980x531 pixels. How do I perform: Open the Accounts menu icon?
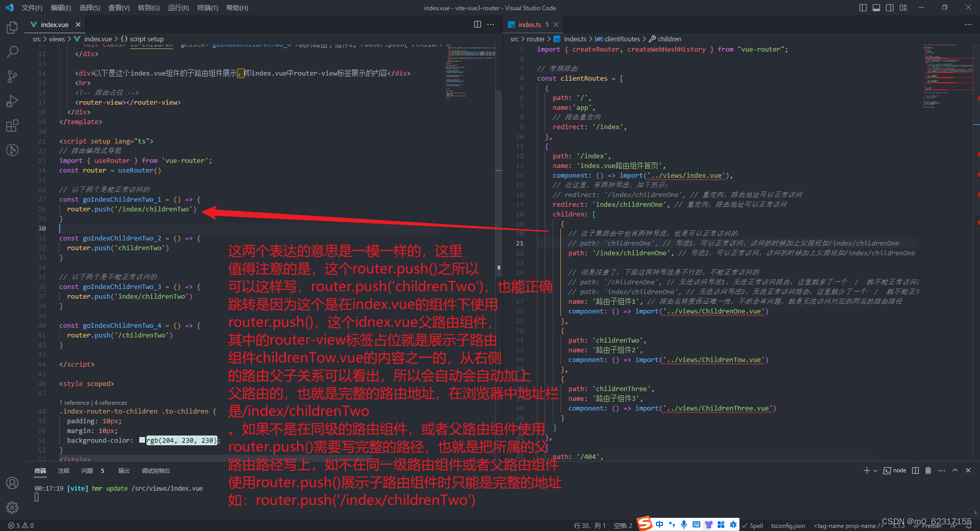(12, 483)
